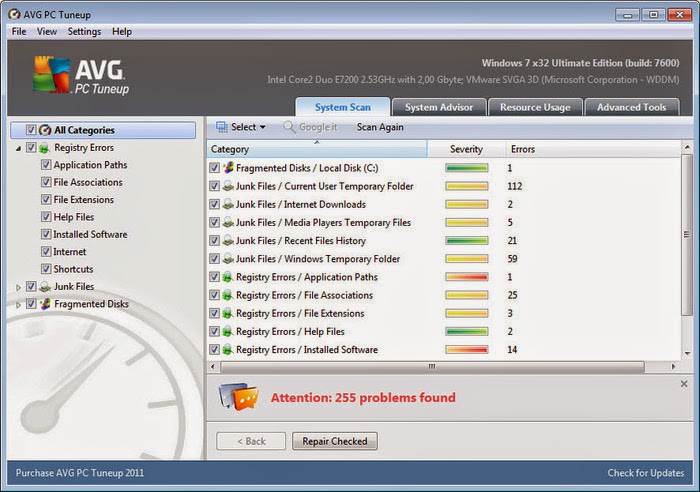This screenshot has width=700, height=492.
Task: Click the Select toolbar grid icon
Action: point(221,127)
